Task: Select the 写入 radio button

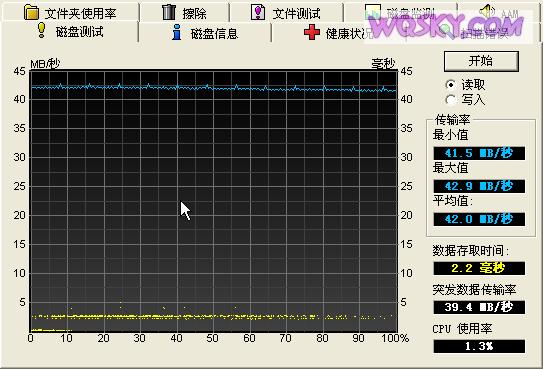Action: [x=451, y=100]
